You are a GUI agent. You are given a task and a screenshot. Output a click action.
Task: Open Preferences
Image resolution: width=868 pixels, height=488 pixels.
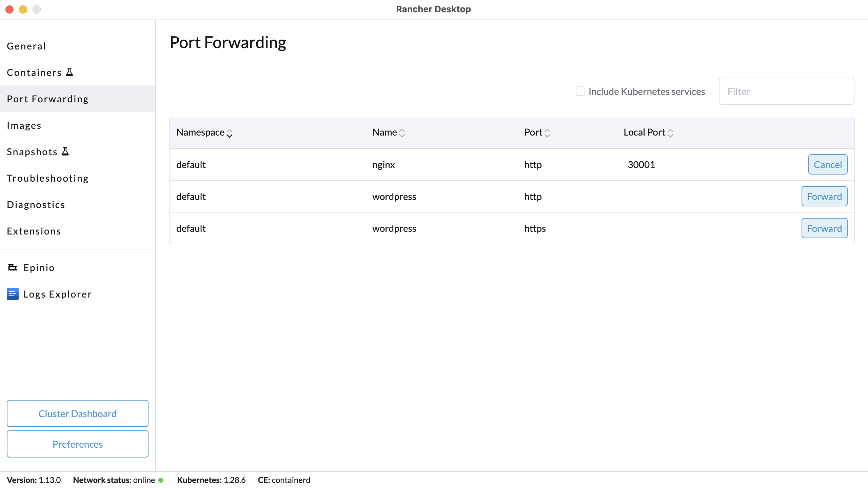78,444
